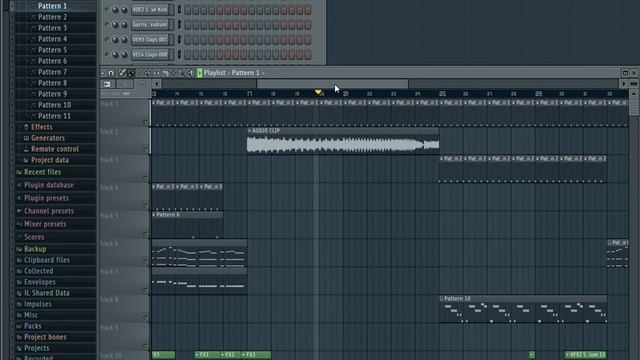Image resolution: width=640 pixels, height=360 pixels.
Task: Click the VEE2 Kick channel name button
Action: (150, 10)
